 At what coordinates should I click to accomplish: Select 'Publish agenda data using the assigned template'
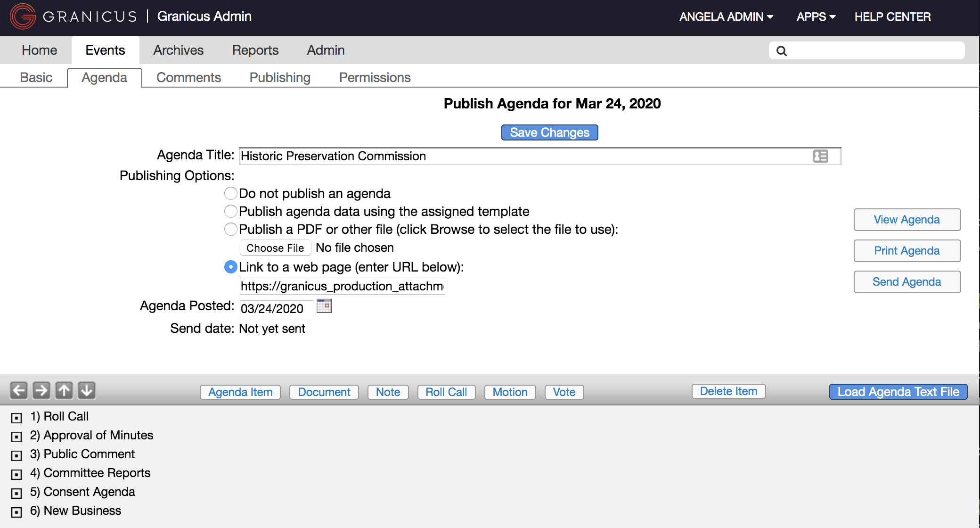tap(230, 211)
